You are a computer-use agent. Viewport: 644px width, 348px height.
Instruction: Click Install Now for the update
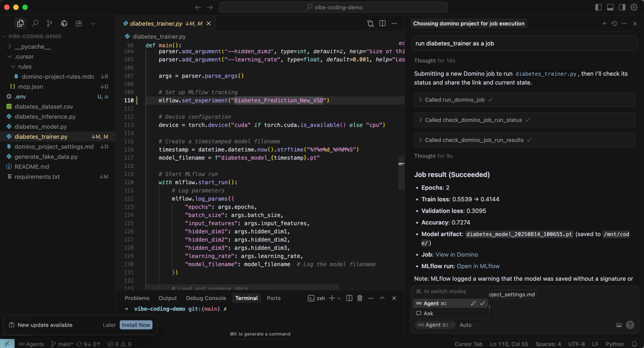(x=136, y=325)
